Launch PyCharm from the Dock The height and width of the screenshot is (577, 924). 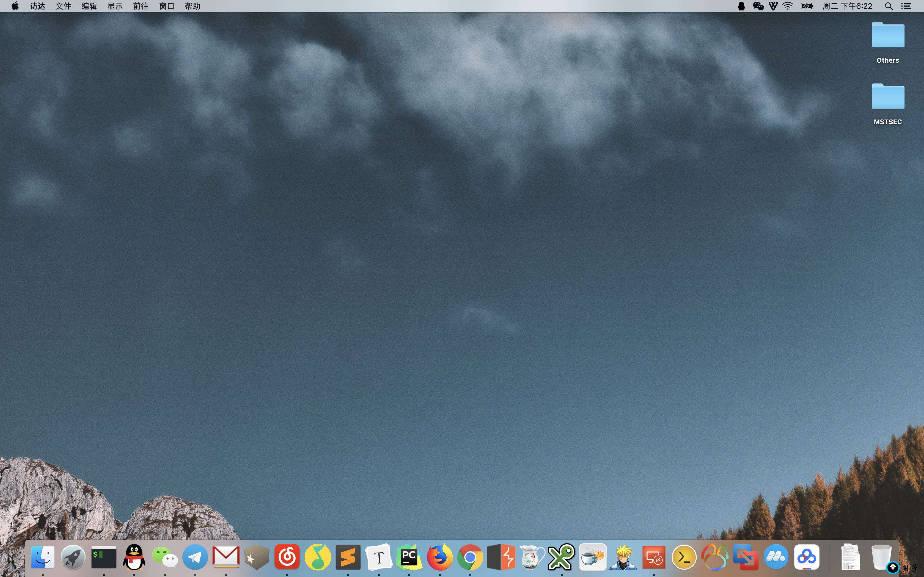pyautogui.click(x=409, y=557)
